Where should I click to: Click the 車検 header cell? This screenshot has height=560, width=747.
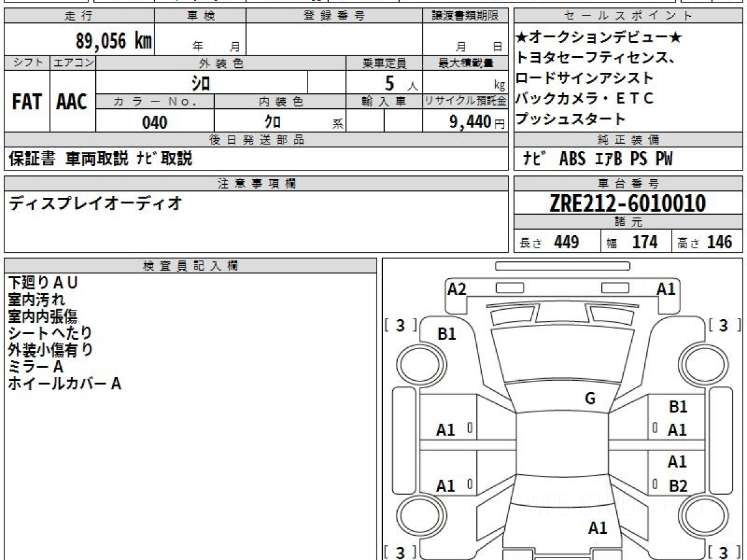tap(200, 16)
